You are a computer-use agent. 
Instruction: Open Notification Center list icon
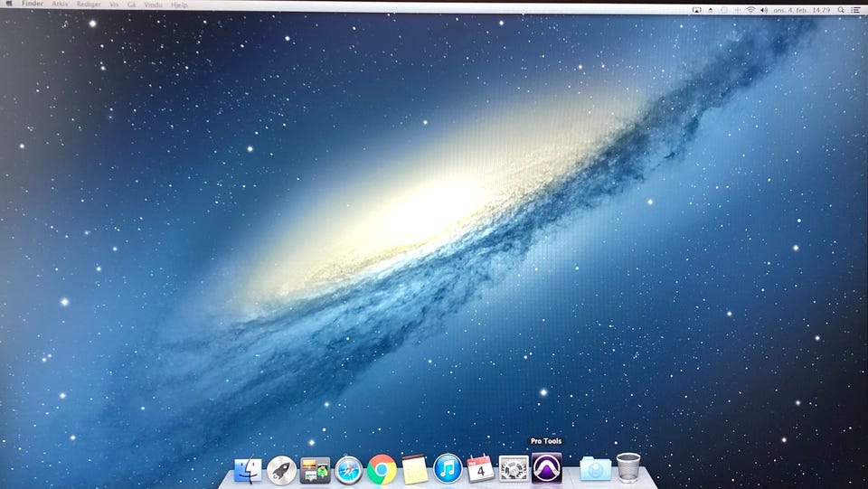click(855, 10)
